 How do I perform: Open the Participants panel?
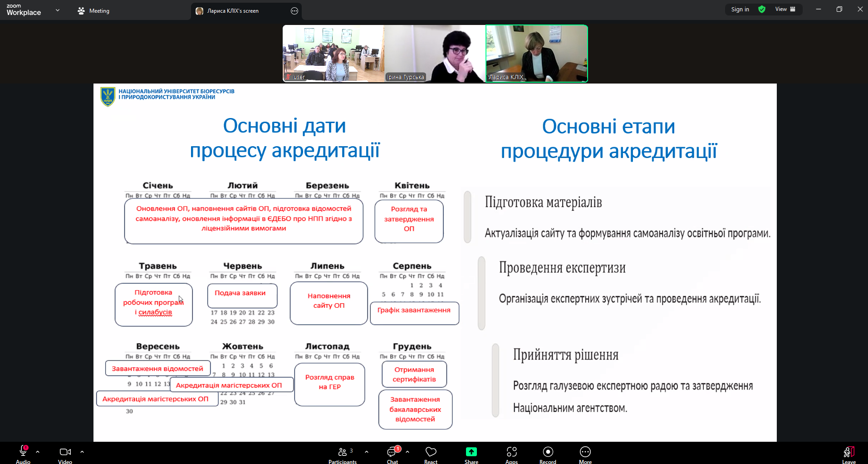343,452
